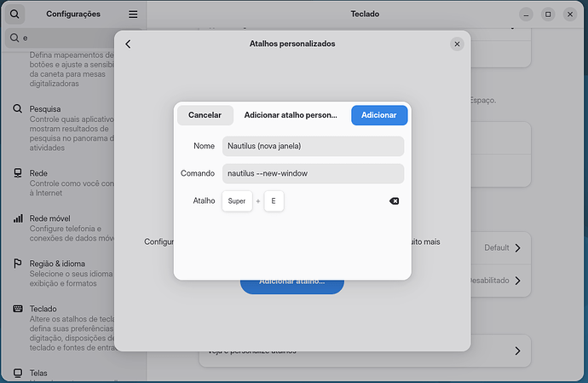Cancel adding the custom shortcut

pos(205,115)
